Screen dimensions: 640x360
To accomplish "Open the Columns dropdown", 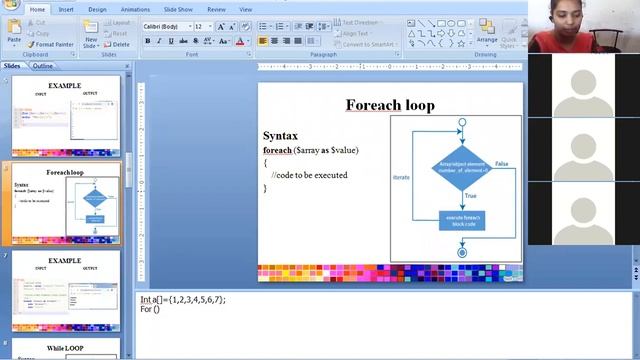I will click(313, 41).
